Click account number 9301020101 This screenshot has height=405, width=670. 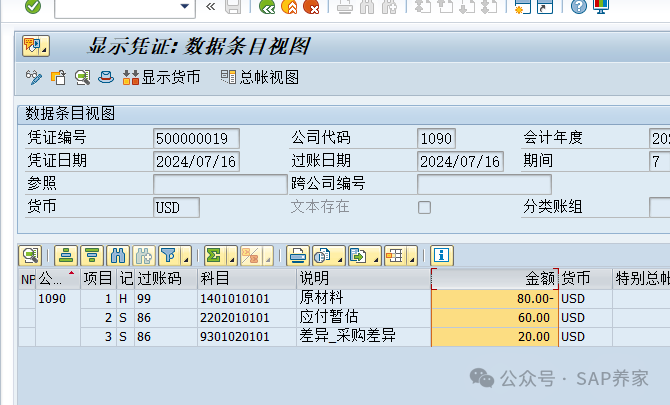(x=235, y=337)
